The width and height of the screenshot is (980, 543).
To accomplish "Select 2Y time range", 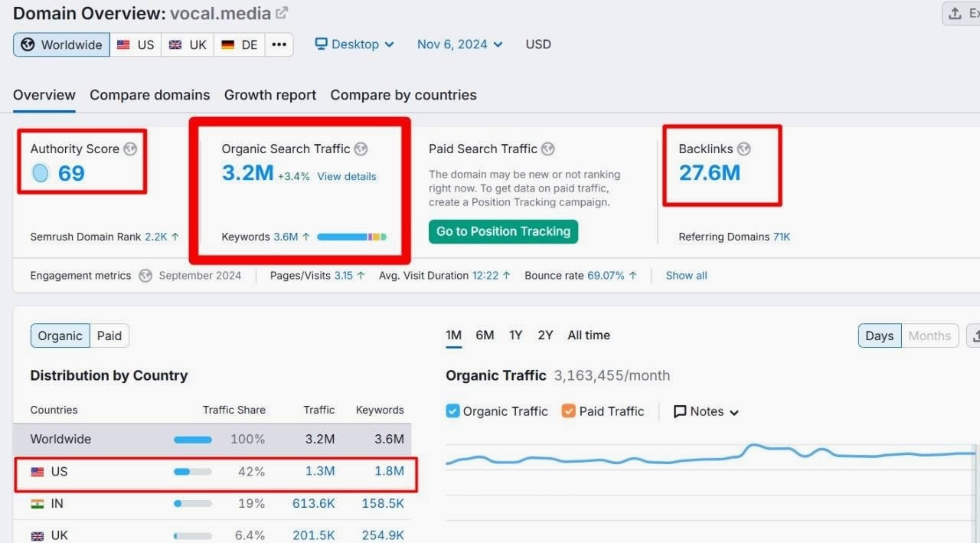I will (545, 335).
